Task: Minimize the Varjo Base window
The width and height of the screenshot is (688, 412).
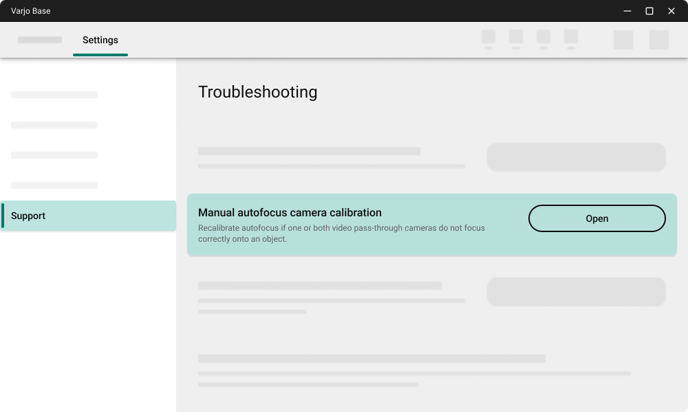Action: (627, 11)
